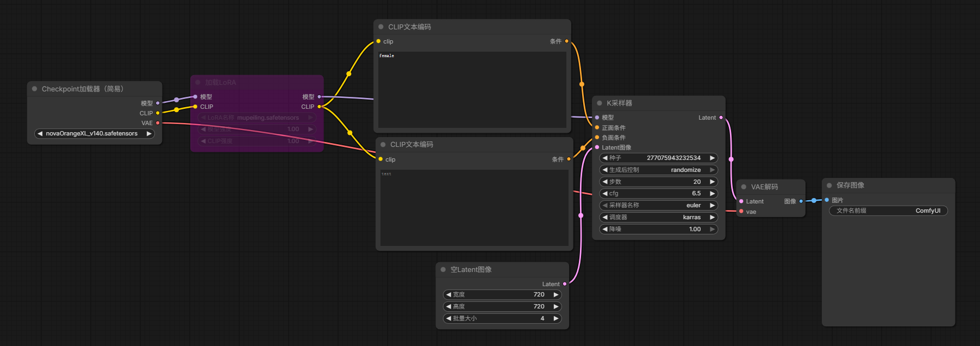Click the pink Latent output port on K采样器
Screen dimensions: 980x346
click(721, 118)
